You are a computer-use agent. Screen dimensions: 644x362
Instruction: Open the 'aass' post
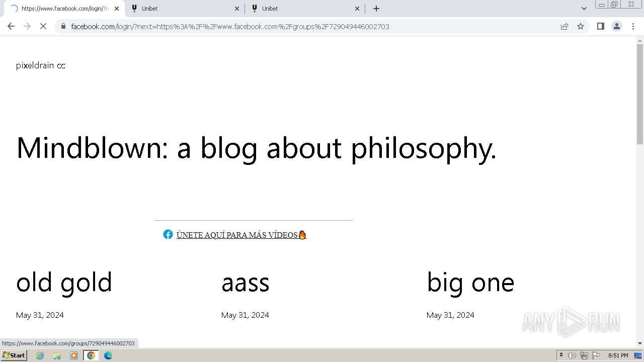246,283
